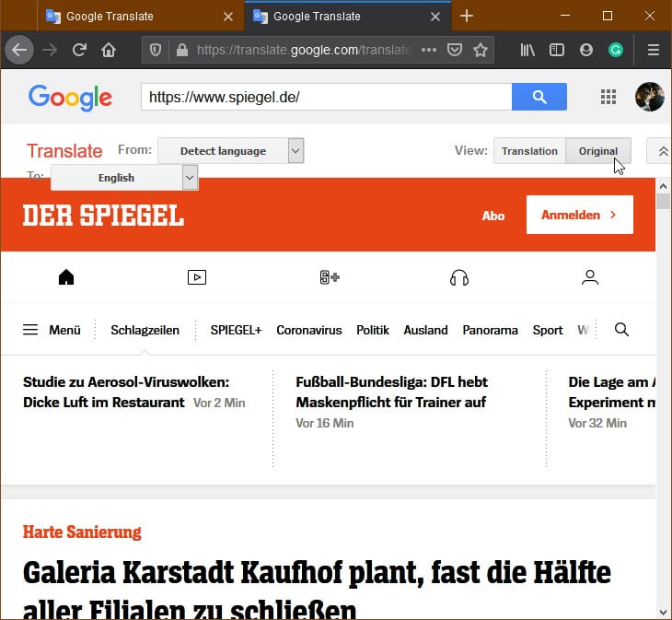Open the Firefox hamburger menu

pyautogui.click(x=654, y=50)
